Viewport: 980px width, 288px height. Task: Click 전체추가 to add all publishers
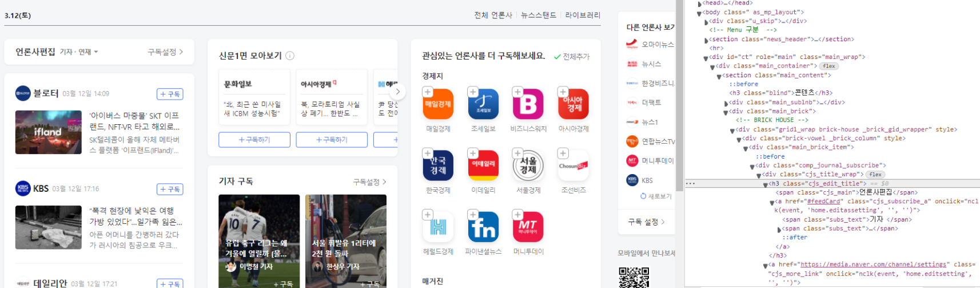[572, 57]
